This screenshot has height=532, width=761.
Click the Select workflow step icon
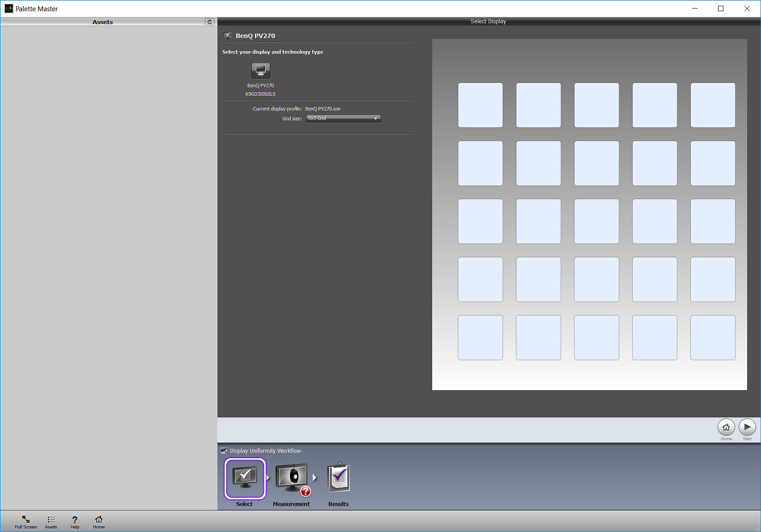pos(244,478)
